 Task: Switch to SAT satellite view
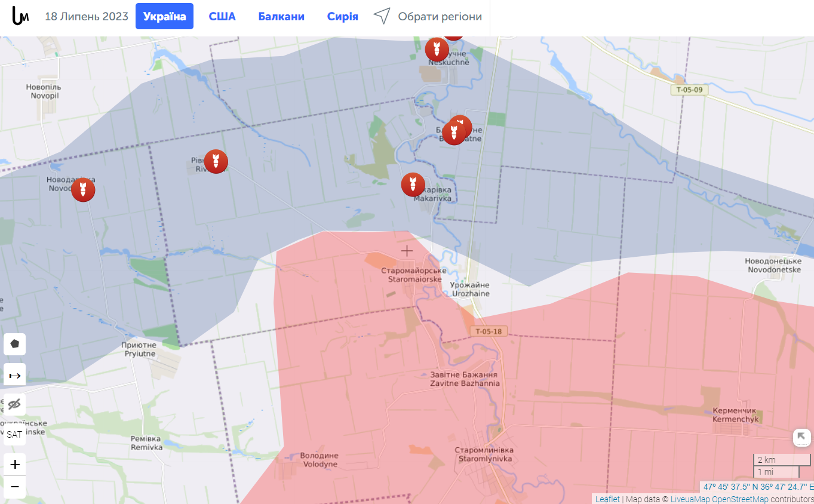click(15, 435)
